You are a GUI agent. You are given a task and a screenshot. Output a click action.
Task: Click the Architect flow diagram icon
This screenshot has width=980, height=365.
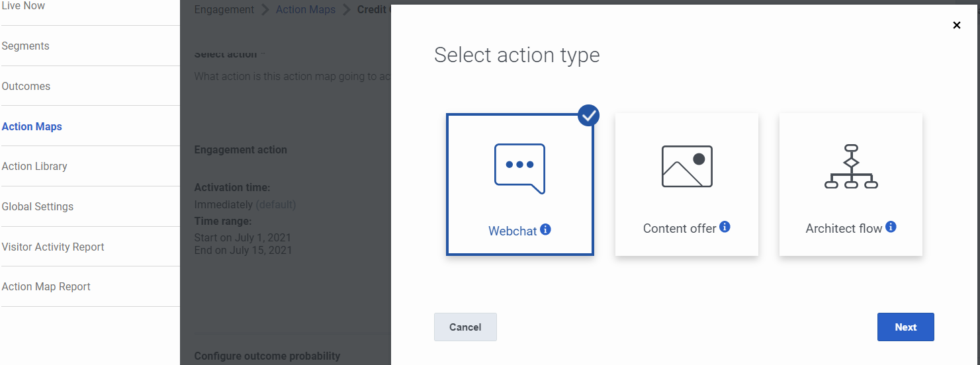[851, 166]
